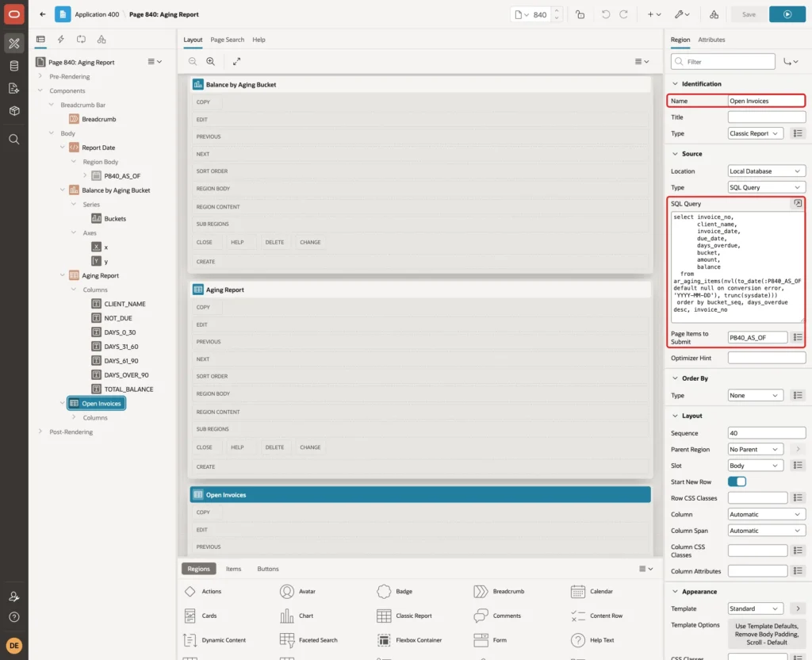Screen dimensions: 812x660
Task: Open region Type Classic Report dropdown
Action: [x=755, y=133]
